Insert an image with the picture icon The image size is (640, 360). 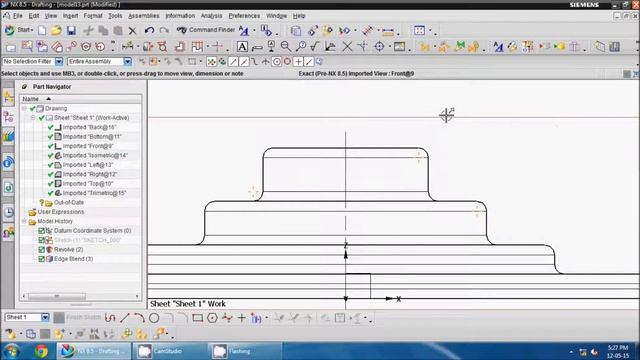pyautogui.click(x=399, y=47)
